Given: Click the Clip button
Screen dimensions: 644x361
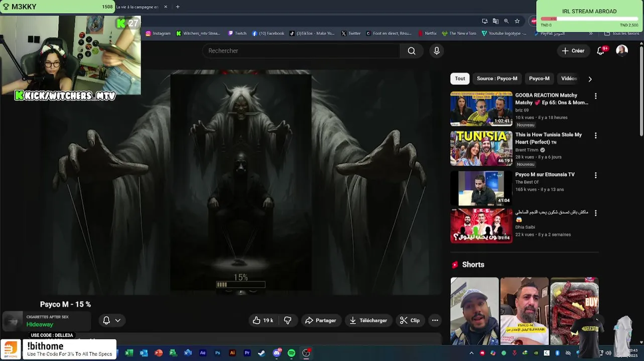Looking at the screenshot, I should [410, 320].
